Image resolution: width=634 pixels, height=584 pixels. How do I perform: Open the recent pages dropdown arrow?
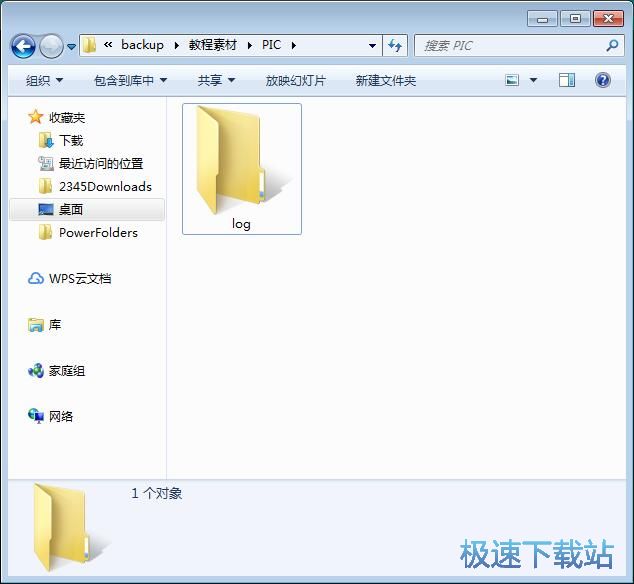71,47
